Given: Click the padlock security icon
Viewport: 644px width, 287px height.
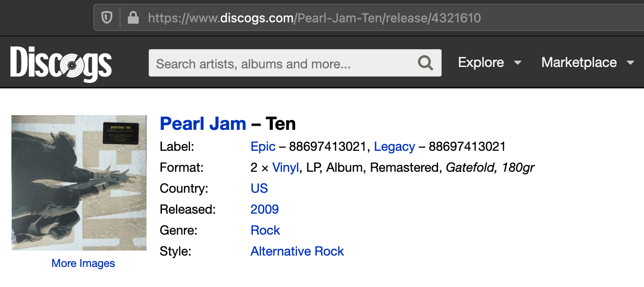Looking at the screenshot, I should point(133,17).
